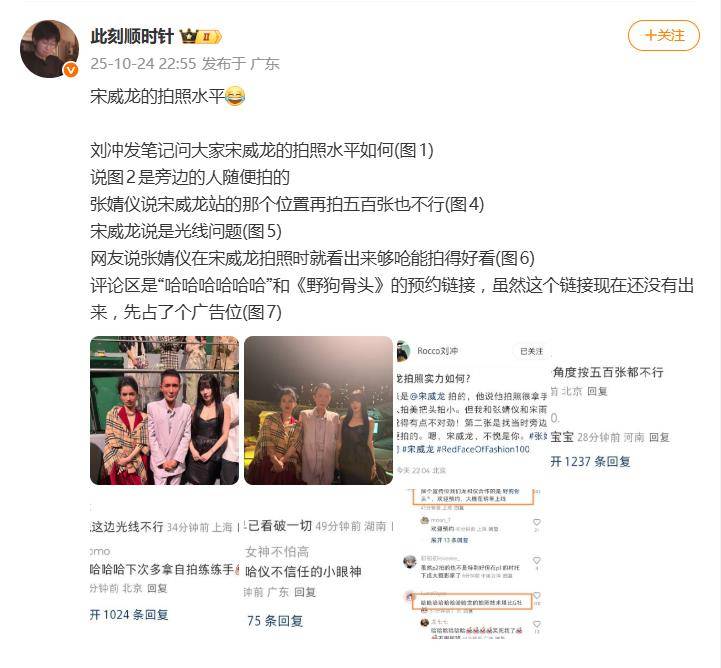The width and height of the screenshot is (721, 668).
Task: Open the comments screenshot with orange boxes
Action: click(x=472, y=564)
